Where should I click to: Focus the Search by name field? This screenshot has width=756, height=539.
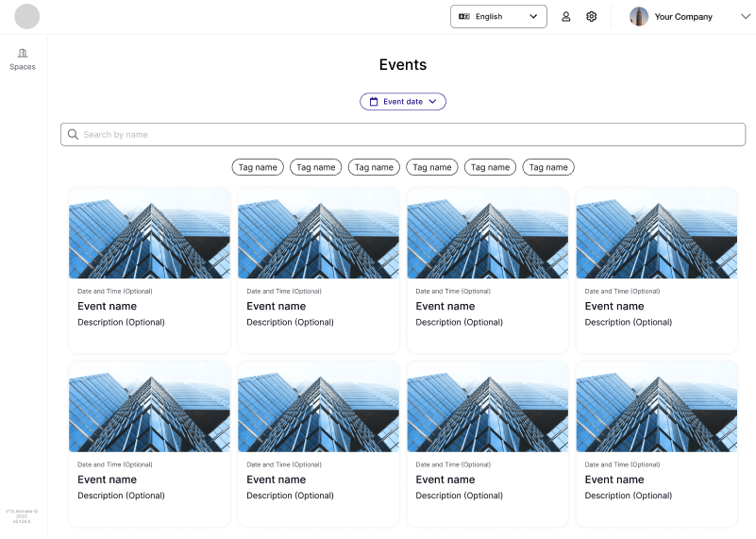[x=403, y=134]
